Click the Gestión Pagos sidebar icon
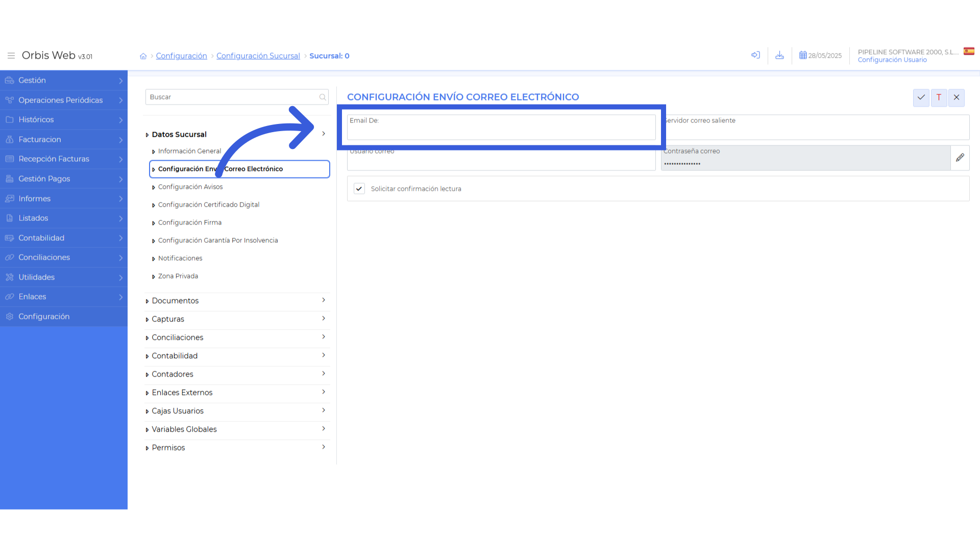Viewport: 980px width, 551px height. [9, 179]
